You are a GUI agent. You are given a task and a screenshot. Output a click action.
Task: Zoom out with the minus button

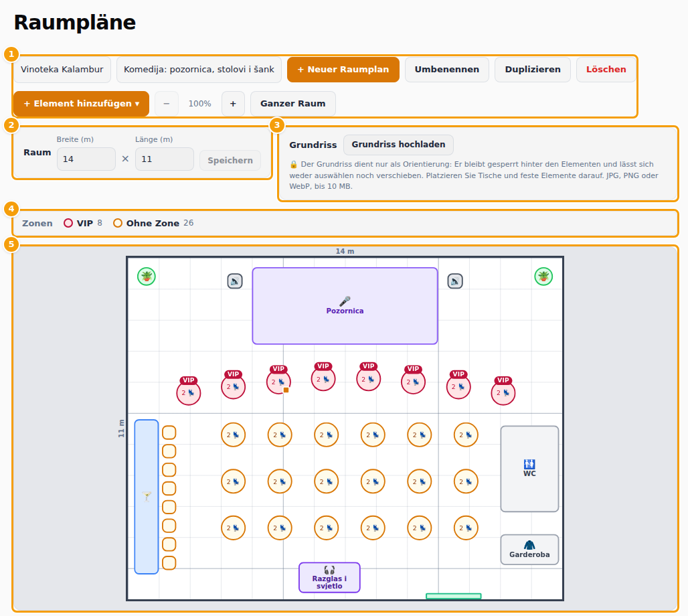[x=166, y=104]
